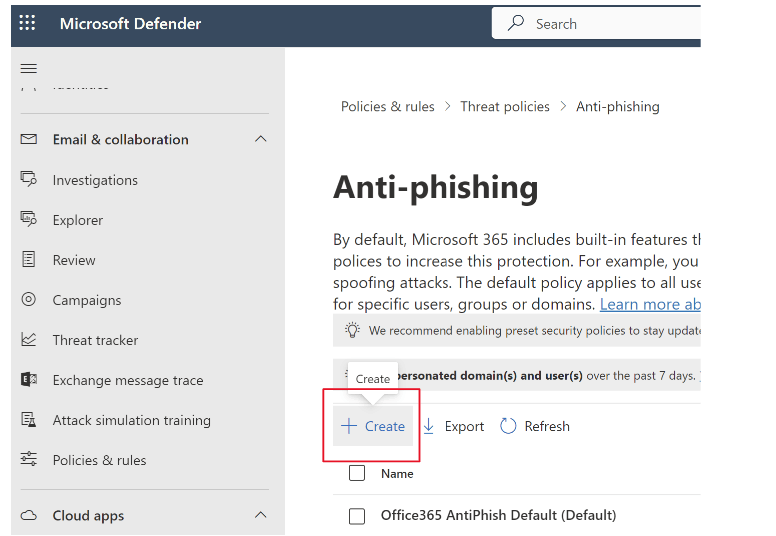
Task: Click the plus icon beside Create
Action: click(x=349, y=426)
